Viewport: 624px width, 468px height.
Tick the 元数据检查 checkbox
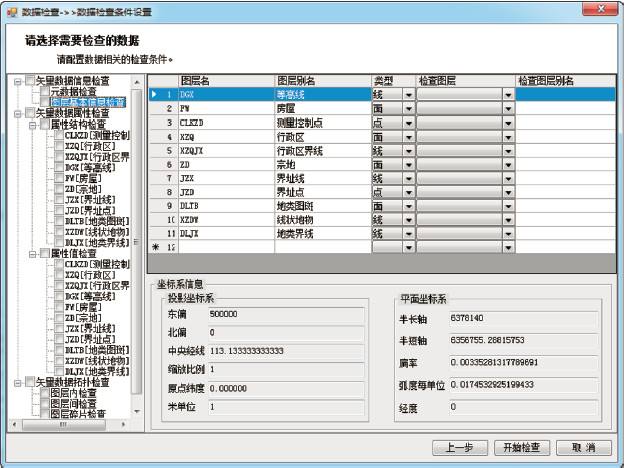(x=43, y=91)
